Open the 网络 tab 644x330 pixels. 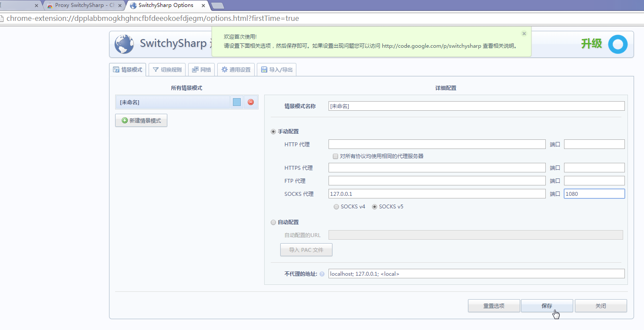click(x=201, y=70)
